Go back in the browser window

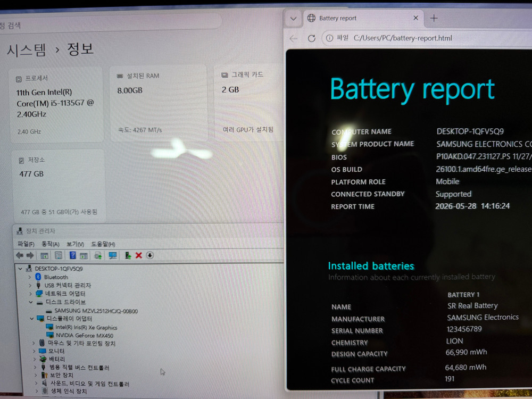(x=294, y=39)
